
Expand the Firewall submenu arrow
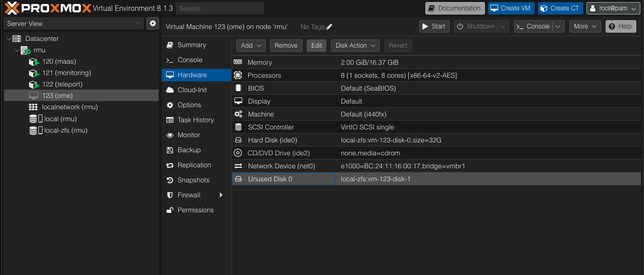pos(221,195)
